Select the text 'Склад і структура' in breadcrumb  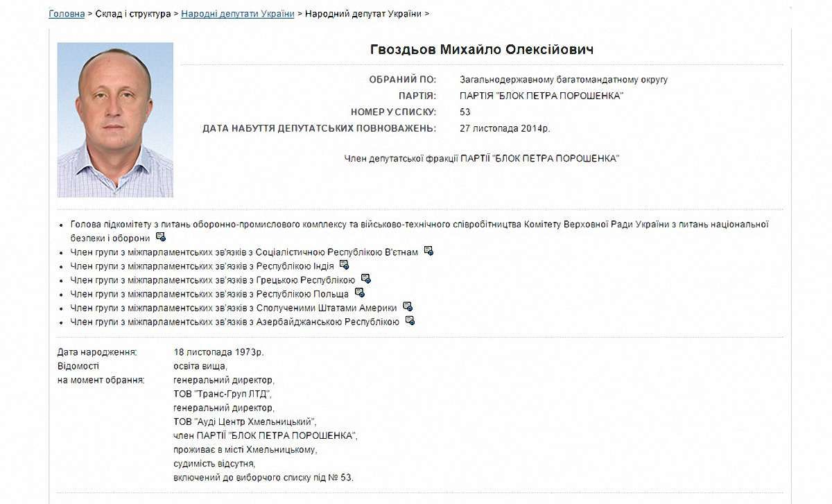point(132,14)
